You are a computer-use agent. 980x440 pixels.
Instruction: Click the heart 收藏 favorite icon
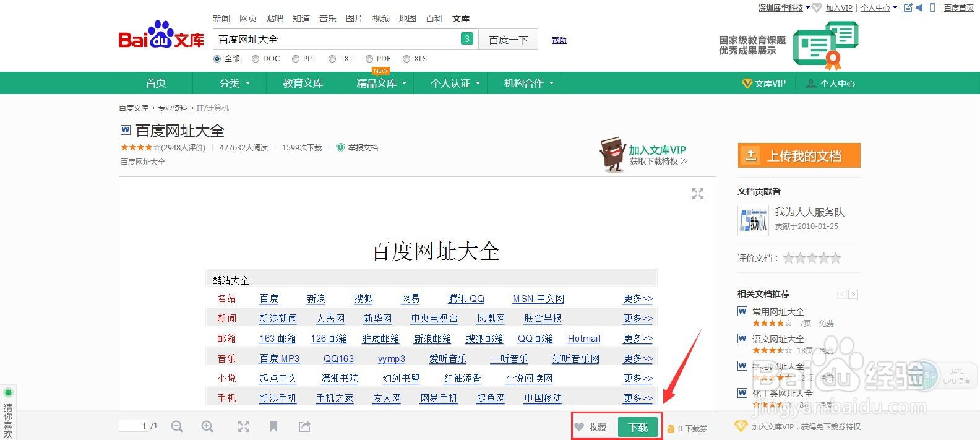579,427
